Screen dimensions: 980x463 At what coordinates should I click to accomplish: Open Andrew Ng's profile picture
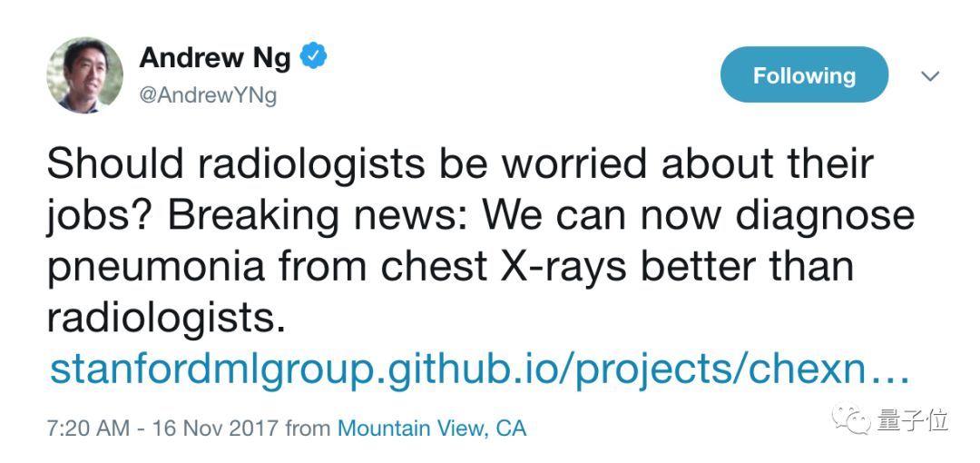tap(84, 75)
